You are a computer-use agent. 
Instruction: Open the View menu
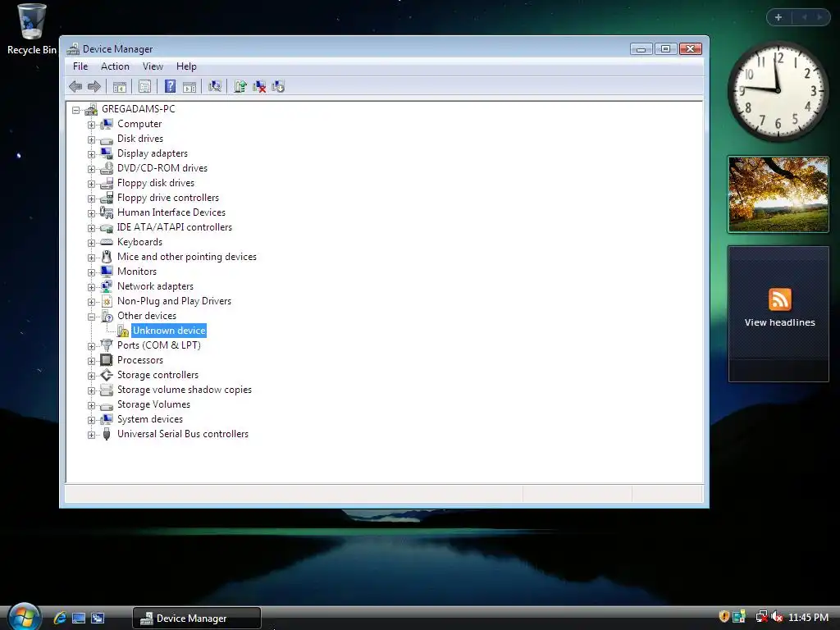pos(153,66)
